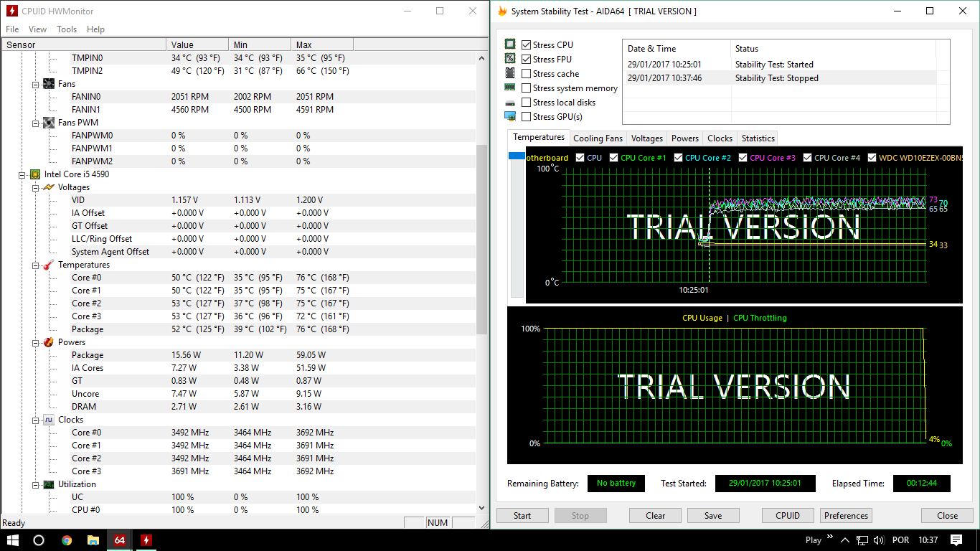Image resolution: width=980 pixels, height=551 pixels.
Task: Click the Save button
Action: click(x=713, y=515)
